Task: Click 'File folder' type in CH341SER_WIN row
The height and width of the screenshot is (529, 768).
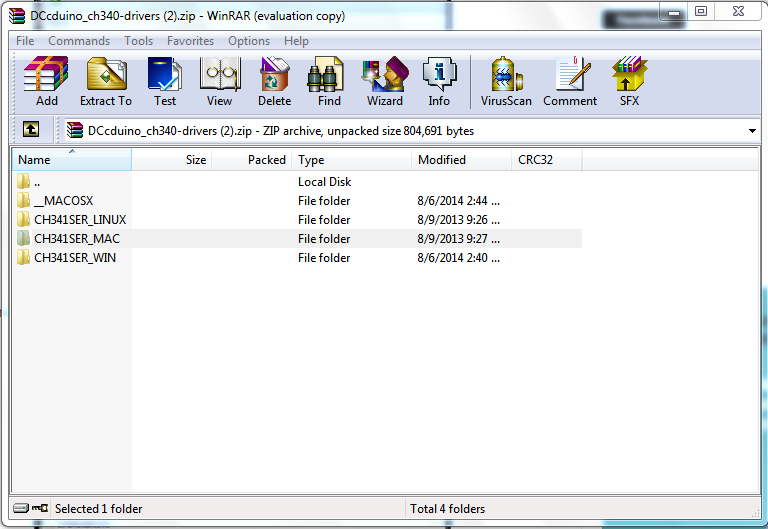Action: pos(324,258)
